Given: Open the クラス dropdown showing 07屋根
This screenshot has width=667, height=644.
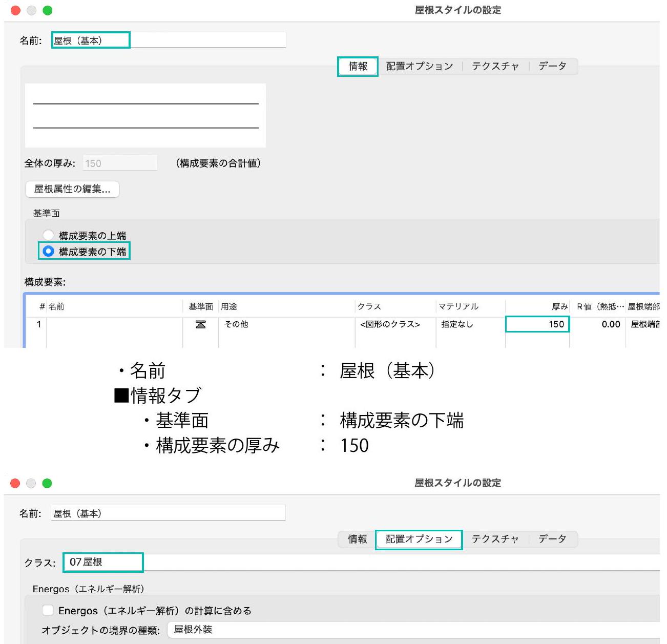Looking at the screenshot, I should click(361, 562).
